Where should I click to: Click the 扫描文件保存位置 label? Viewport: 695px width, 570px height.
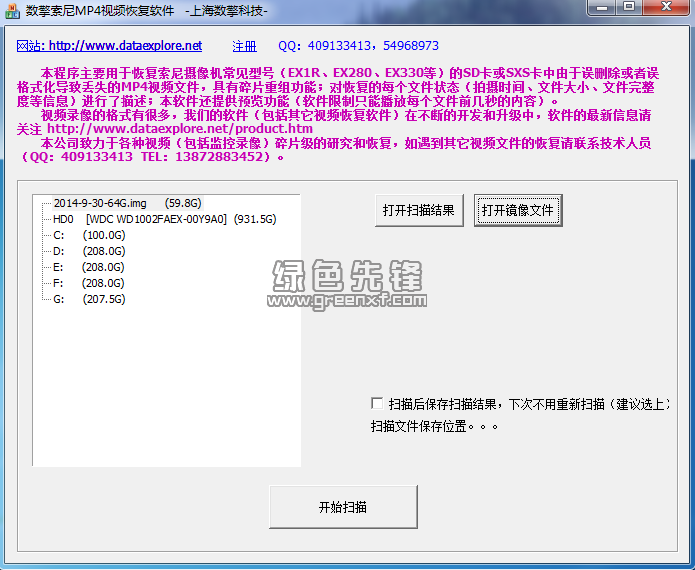click(434, 426)
